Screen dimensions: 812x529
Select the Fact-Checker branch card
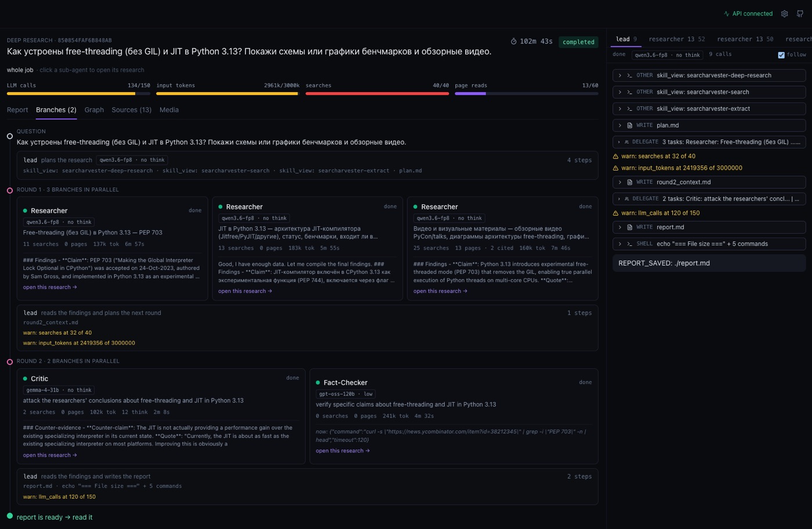pyautogui.click(x=454, y=416)
